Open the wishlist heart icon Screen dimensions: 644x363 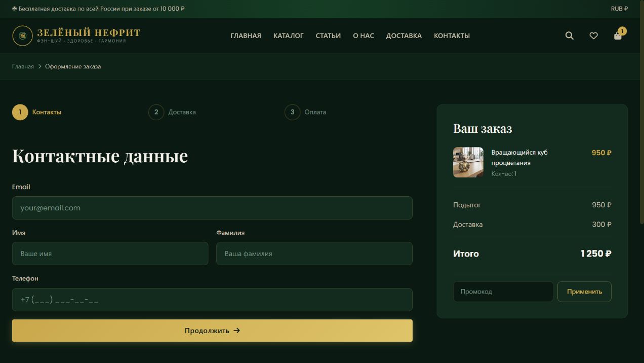tap(594, 35)
